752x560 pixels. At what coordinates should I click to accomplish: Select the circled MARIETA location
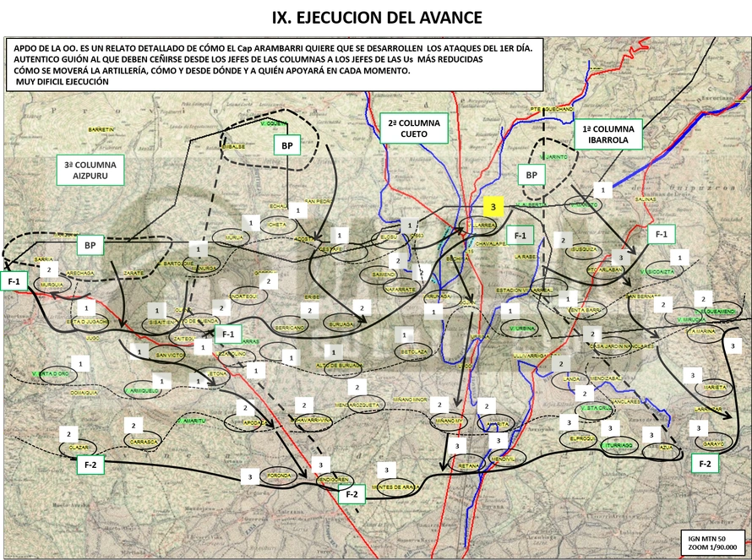(714, 388)
